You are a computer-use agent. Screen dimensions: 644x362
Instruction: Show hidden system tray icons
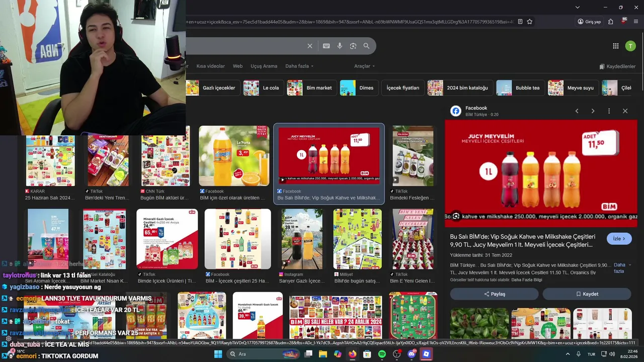point(568,354)
